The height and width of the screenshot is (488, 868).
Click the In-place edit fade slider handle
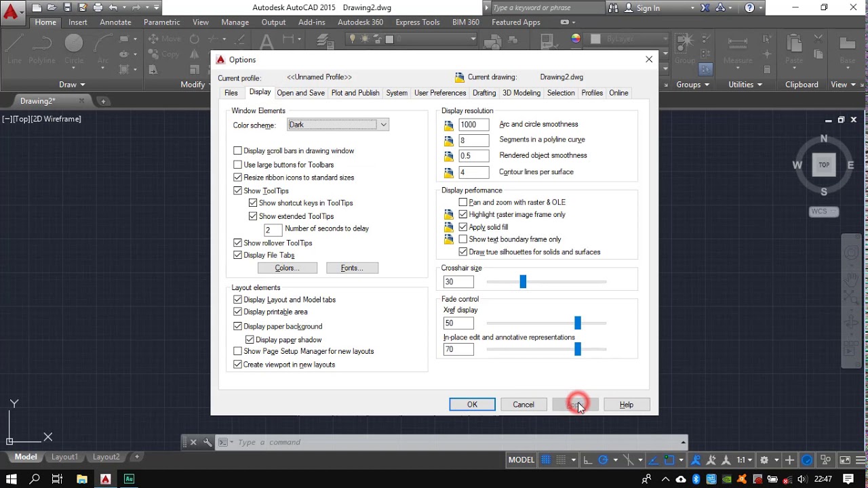coord(578,349)
